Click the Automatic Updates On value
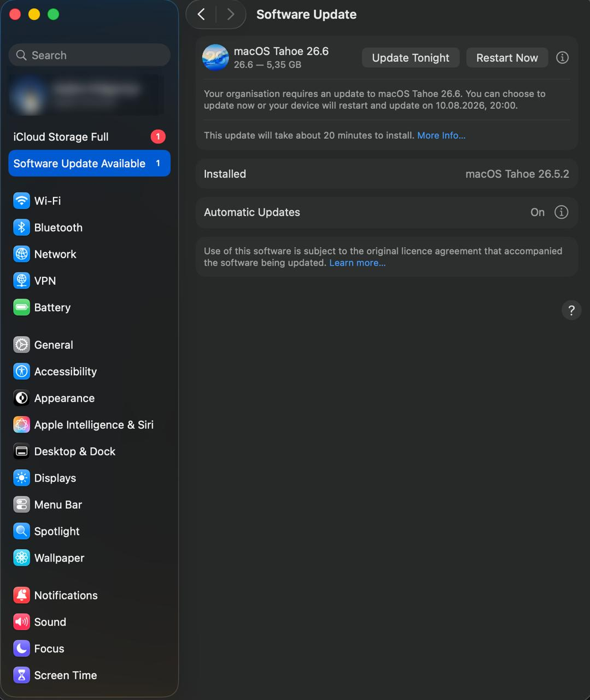 (x=538, y=212)
